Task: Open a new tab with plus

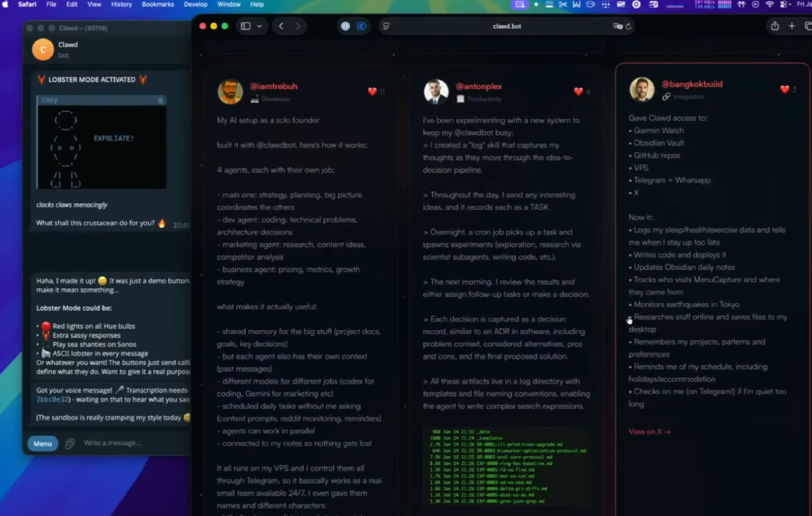Action: point(792,26)
